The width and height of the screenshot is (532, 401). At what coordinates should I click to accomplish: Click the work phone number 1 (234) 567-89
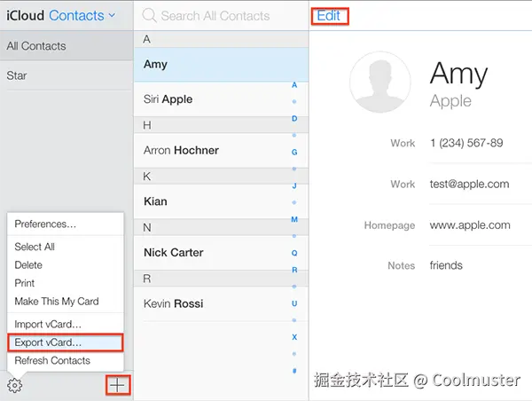[x=466, y=143]
